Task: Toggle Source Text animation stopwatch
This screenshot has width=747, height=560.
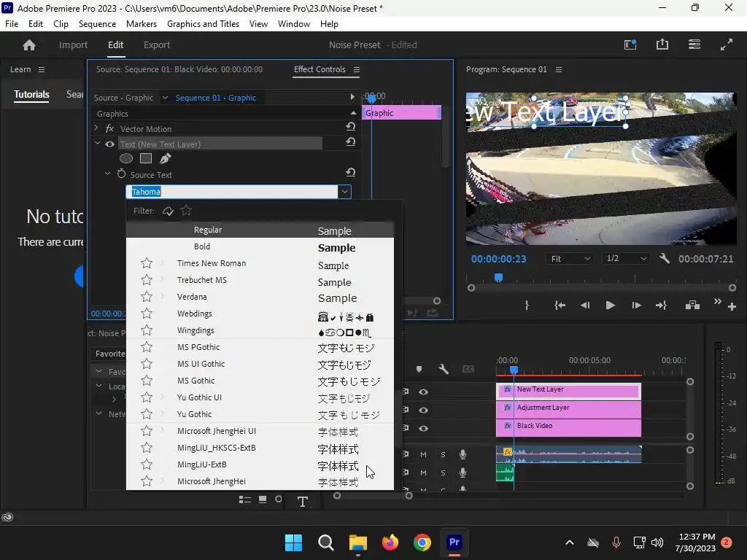Action: pos(122,174)
